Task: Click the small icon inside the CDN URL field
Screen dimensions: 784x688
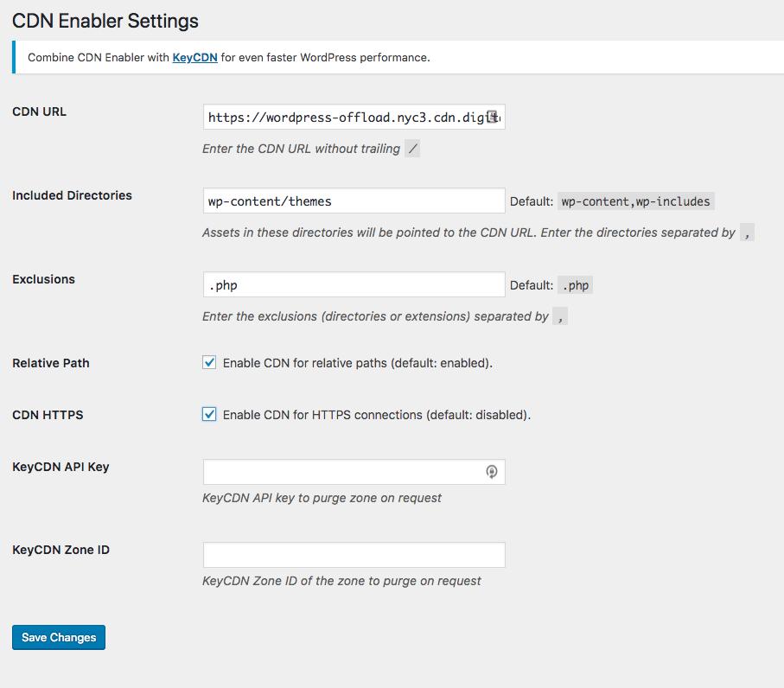Action: point(493,117)
